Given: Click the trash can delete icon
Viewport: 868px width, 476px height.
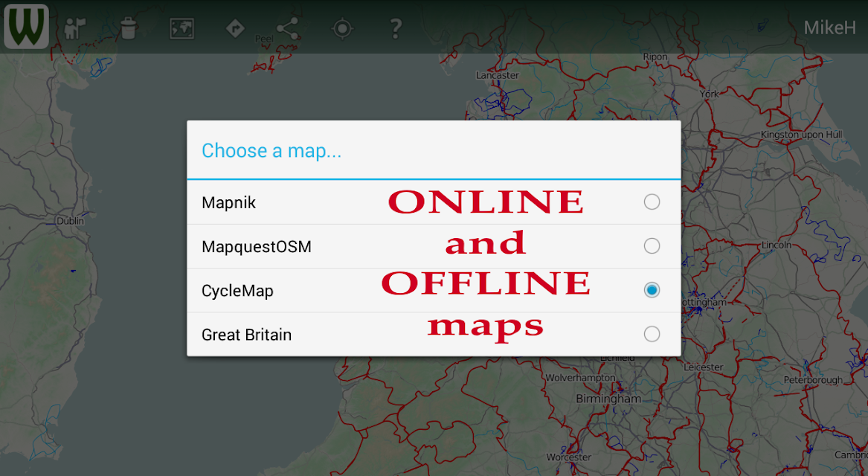Looking at the screenshot, I should pyautogui.click(x=129, y=28).
